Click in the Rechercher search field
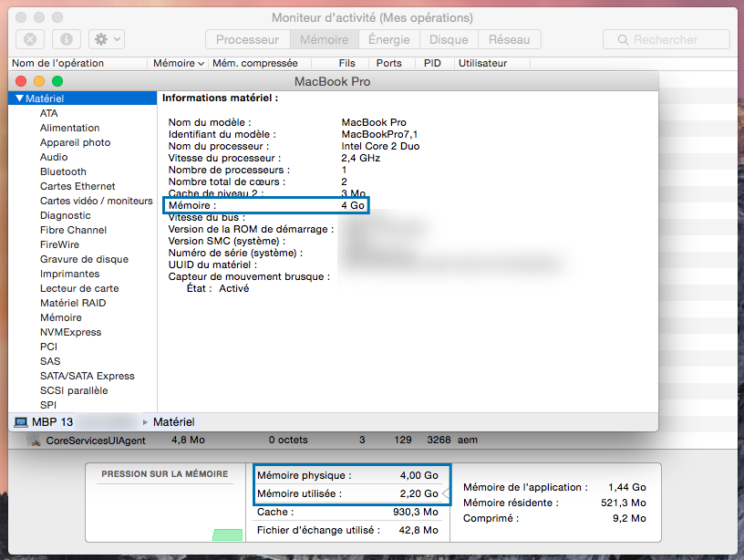744x560 pixels. [675, 40]
